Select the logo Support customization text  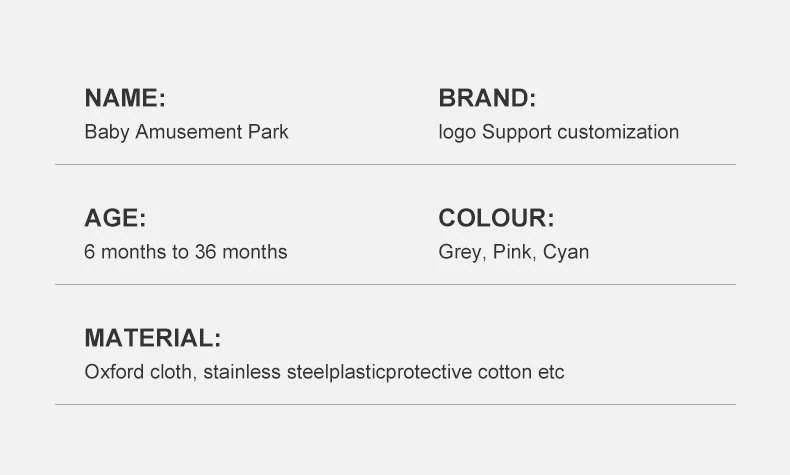(x=559, y=132)
